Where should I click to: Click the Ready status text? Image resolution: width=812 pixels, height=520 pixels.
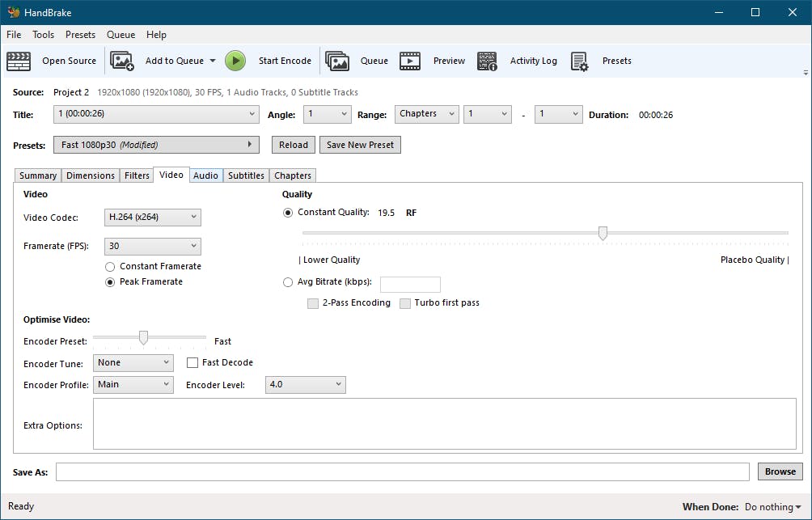pos(21,506)
